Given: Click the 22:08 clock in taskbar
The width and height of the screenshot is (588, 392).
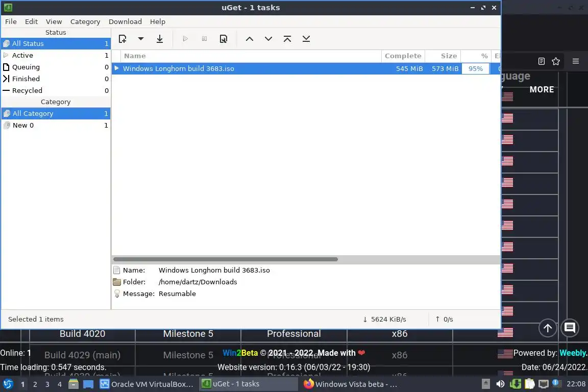Looking at the screenshot, I should coord(576,384).
